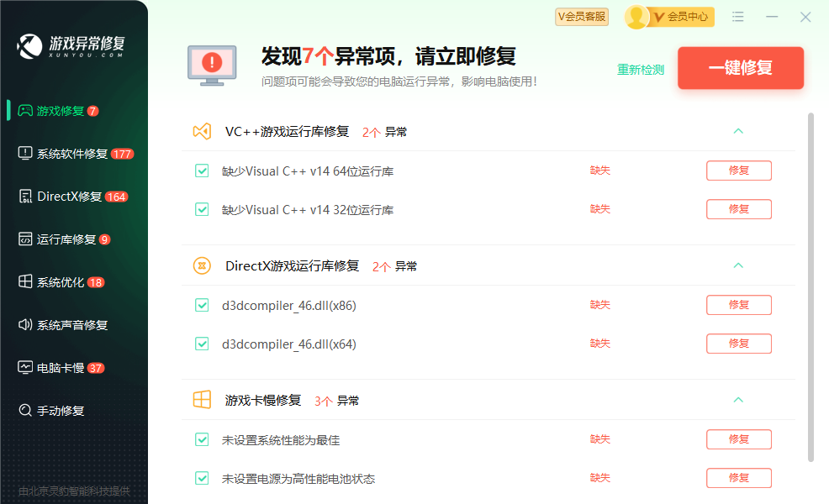Collapse the 游戏卡慢修复 section
The width and height of the screenshot is (829, 504).
(738, 401)
